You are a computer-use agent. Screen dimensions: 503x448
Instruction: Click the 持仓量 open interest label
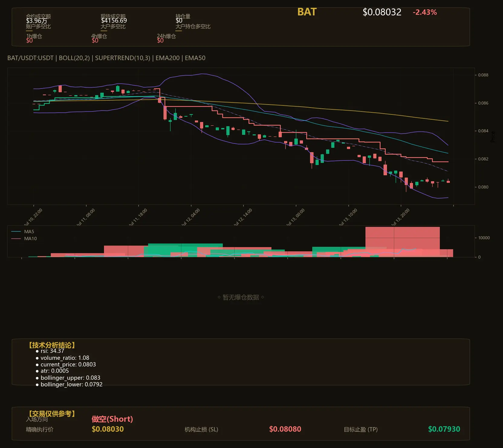click(183, 16)
